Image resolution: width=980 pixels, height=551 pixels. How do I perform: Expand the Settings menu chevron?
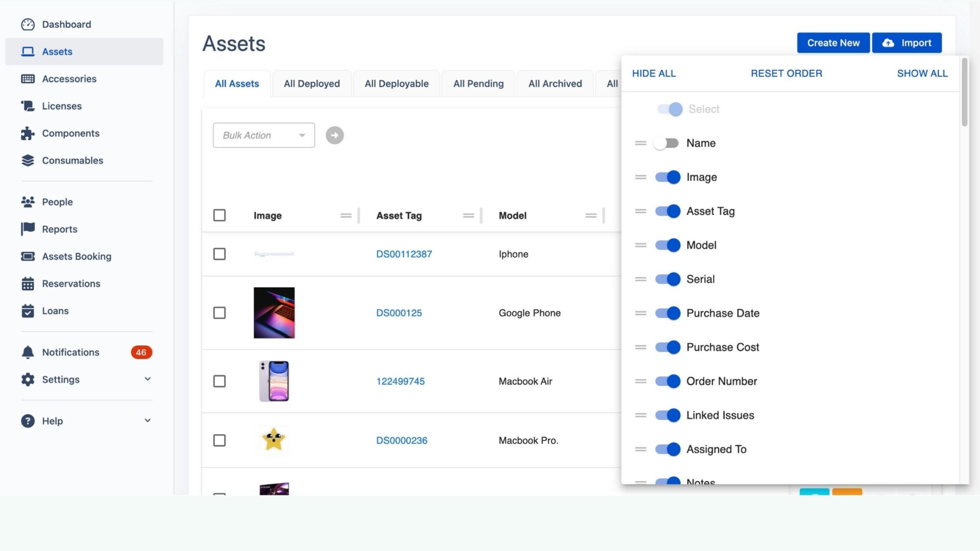(148, 379)
